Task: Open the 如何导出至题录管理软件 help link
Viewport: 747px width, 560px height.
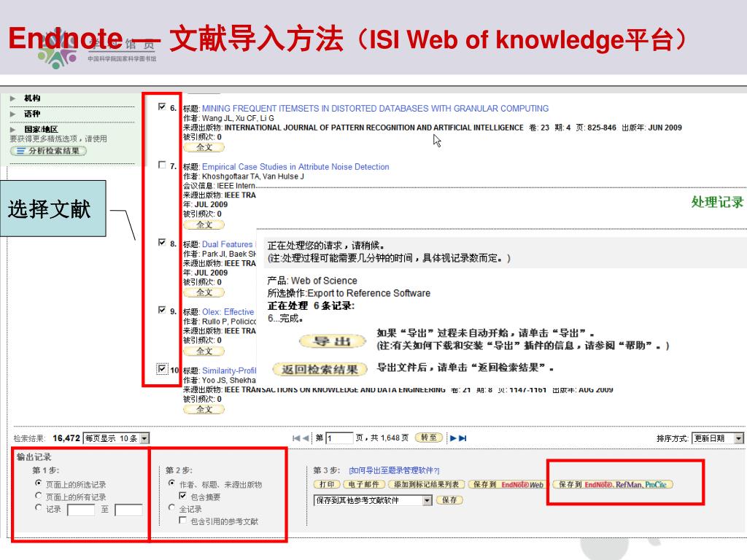Action: click(x=394, y=471)
